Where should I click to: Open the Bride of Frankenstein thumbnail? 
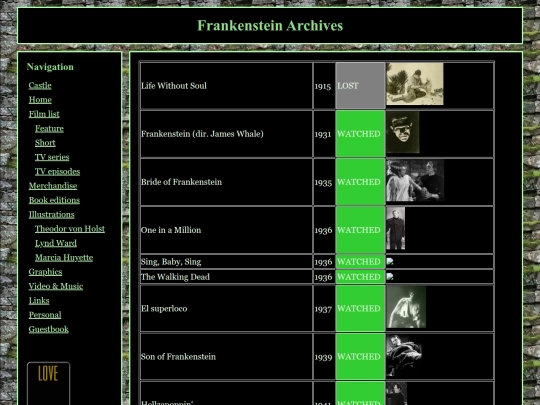[x=415, y=180]
